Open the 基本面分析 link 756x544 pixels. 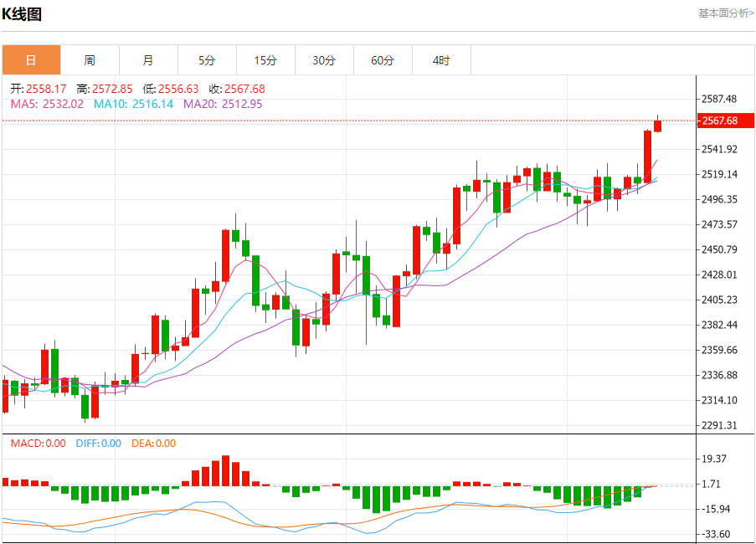pos(726,13)
